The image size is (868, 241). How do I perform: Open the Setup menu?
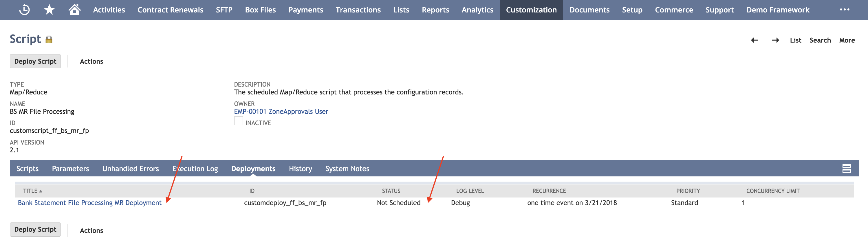[632, 10]
